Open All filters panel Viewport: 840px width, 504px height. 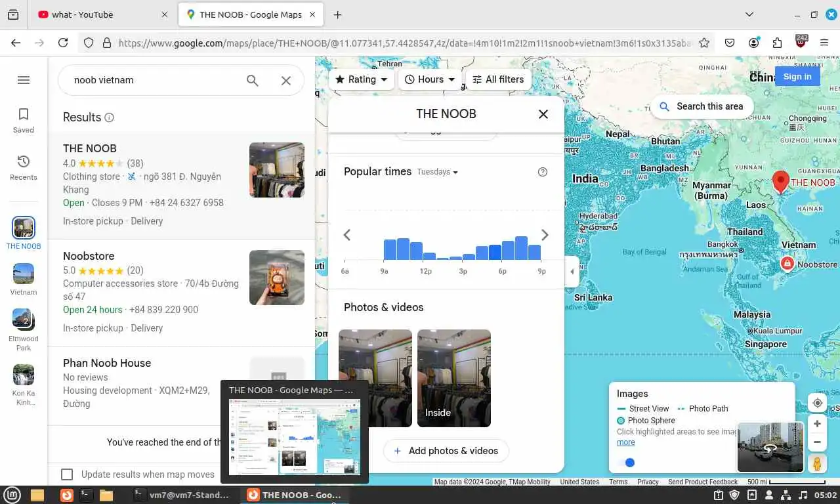[499, 79]
